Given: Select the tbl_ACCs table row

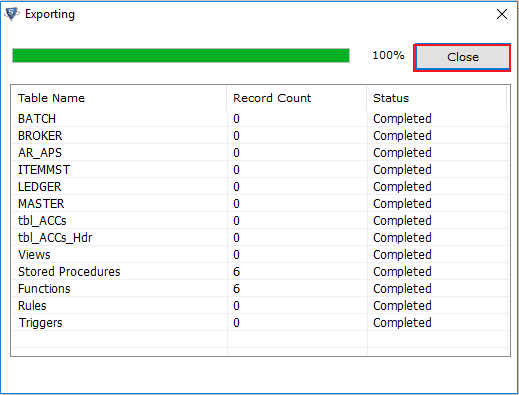Looking at the screenshot, I should click(x=260, y=221).
